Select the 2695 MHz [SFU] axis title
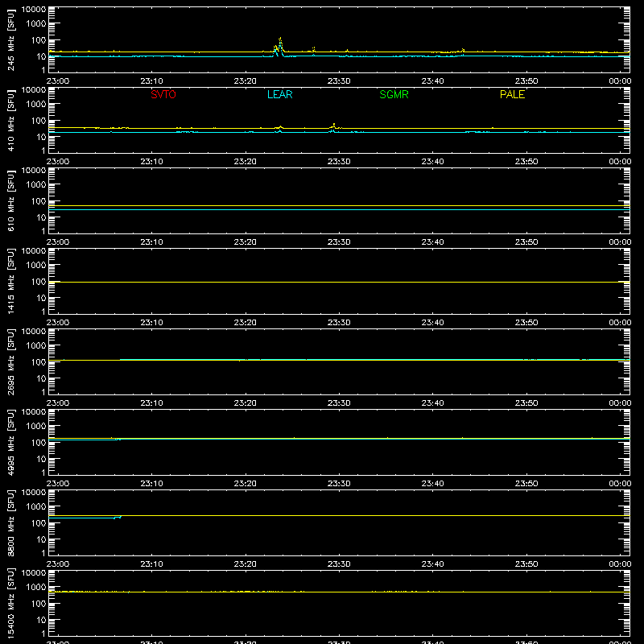Viewport: 644px width, 644px height. coord(10,361)
